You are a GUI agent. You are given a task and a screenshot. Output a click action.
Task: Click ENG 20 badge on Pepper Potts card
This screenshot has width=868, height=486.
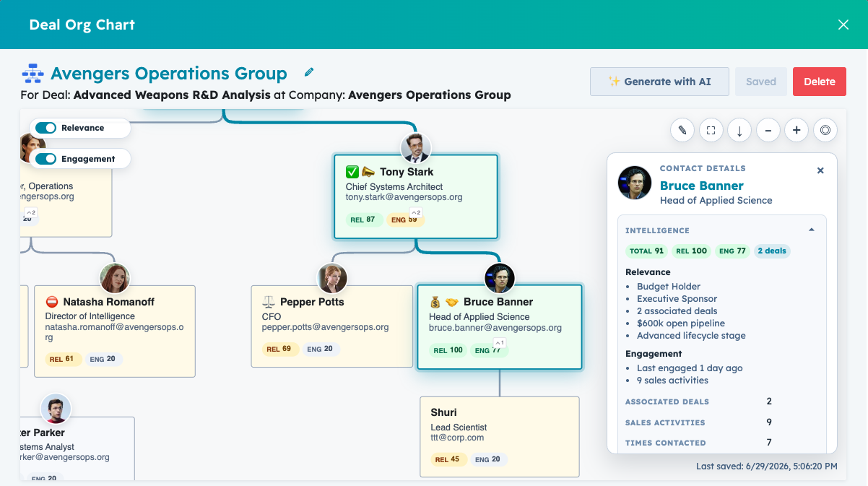320,349
